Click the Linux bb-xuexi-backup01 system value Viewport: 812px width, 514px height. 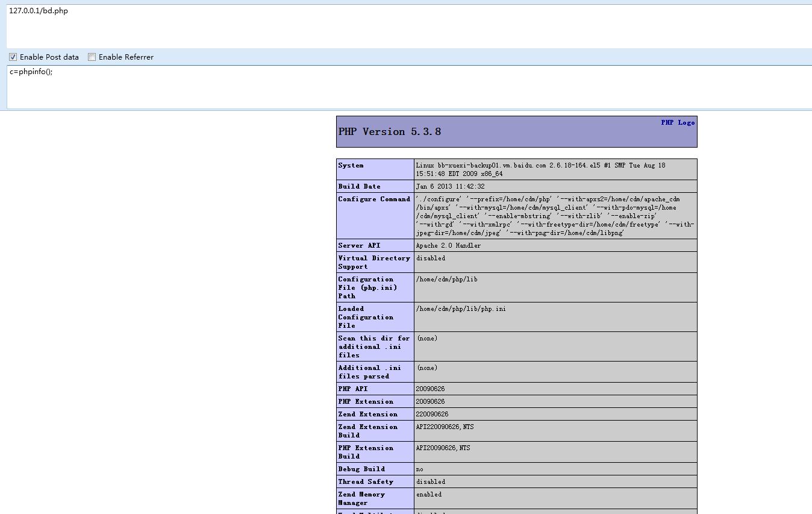click(540, 169)
